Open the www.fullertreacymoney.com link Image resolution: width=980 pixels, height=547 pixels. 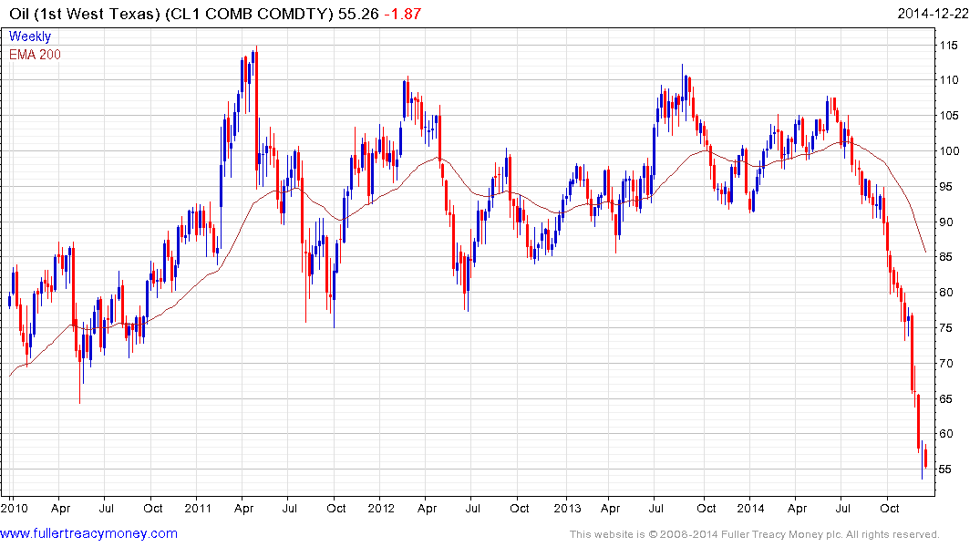tap(88, 533)
